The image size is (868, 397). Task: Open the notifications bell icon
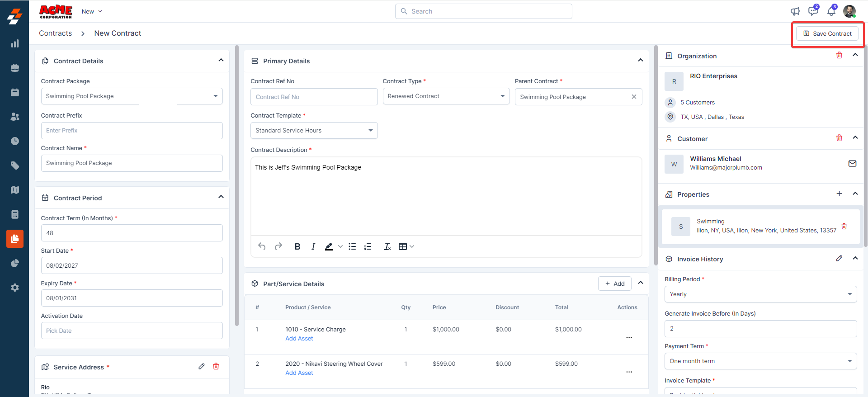click(831, 11)
